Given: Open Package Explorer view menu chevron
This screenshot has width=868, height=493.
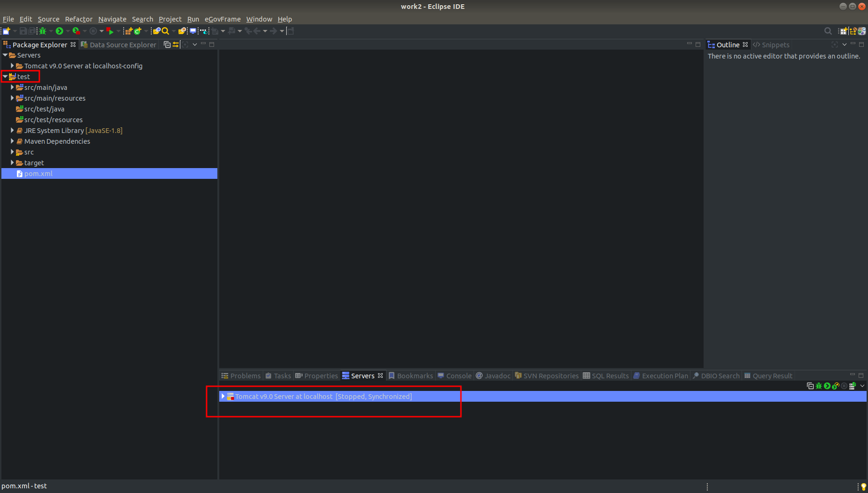Looking at the screenshot, I should point(195,44).
